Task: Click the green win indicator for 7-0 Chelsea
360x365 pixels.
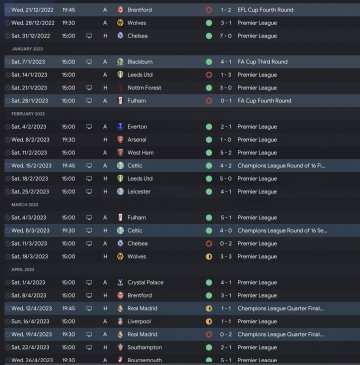Action: 209,36
